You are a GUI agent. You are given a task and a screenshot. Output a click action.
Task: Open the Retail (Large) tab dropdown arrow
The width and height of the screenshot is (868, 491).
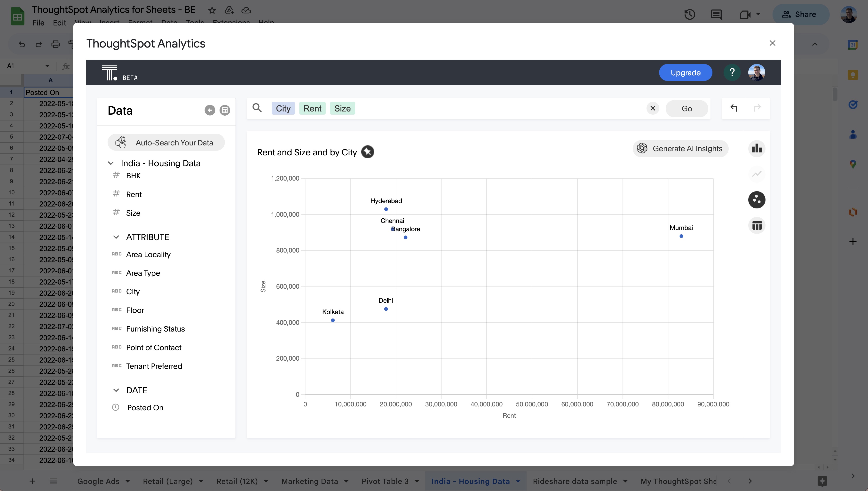coord(201,482)
